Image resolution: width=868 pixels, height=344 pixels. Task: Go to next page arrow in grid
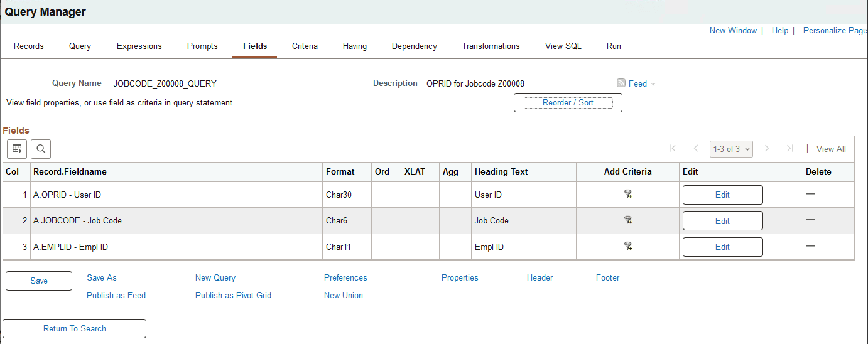click(x=766, y=149)
